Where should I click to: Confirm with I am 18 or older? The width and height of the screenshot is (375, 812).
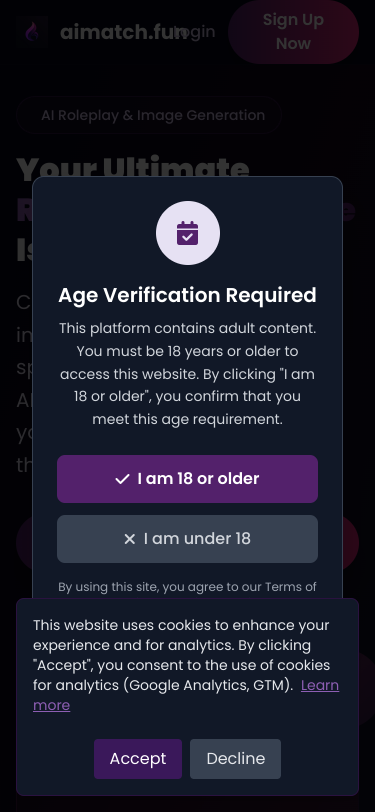point(188,479)
